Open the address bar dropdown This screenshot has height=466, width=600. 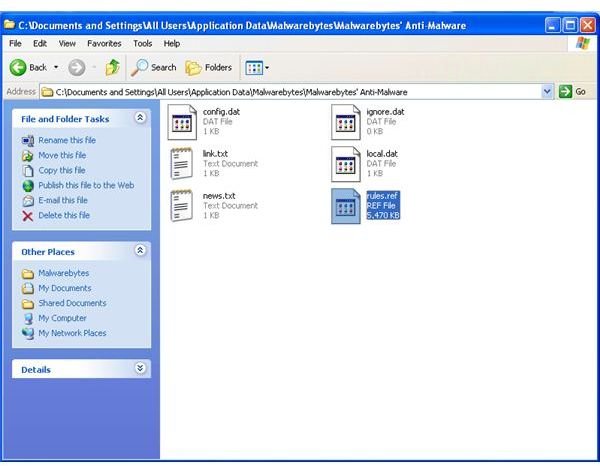pyautogui.click(x=547, y=92)
